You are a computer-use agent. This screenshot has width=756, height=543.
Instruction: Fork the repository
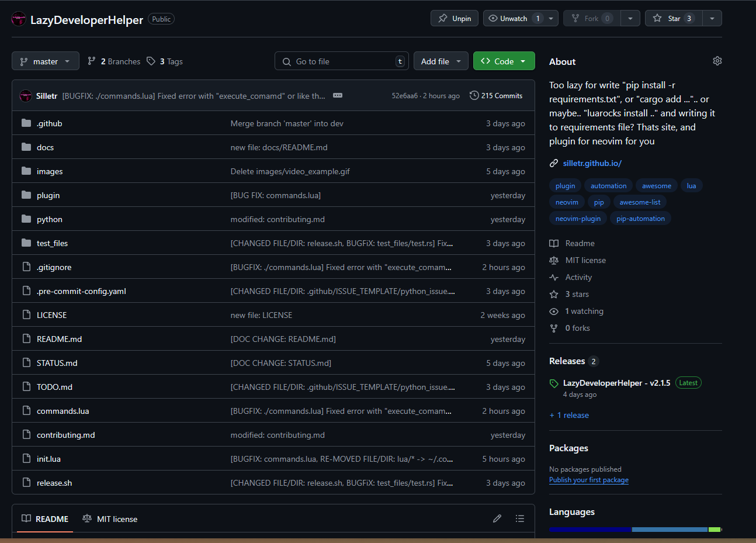(x=592, y=18)
